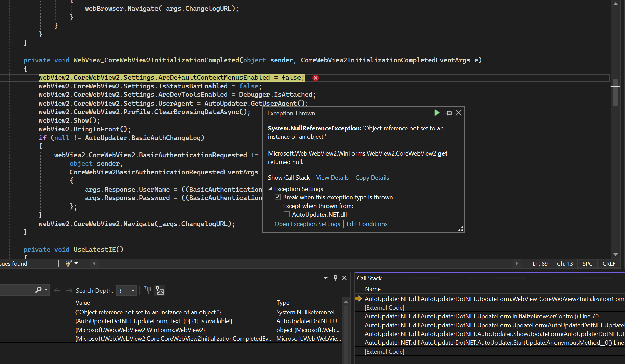Click the red error icon on line 89
The width and height of the screenshot is (625, 364).
pos(316,78)
